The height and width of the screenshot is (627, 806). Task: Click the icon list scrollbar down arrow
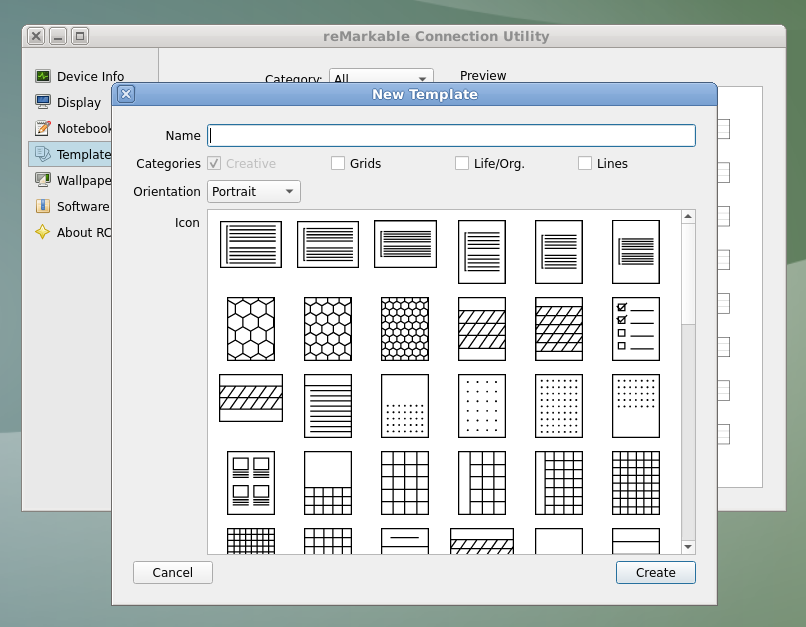click(x=688, y=547)
